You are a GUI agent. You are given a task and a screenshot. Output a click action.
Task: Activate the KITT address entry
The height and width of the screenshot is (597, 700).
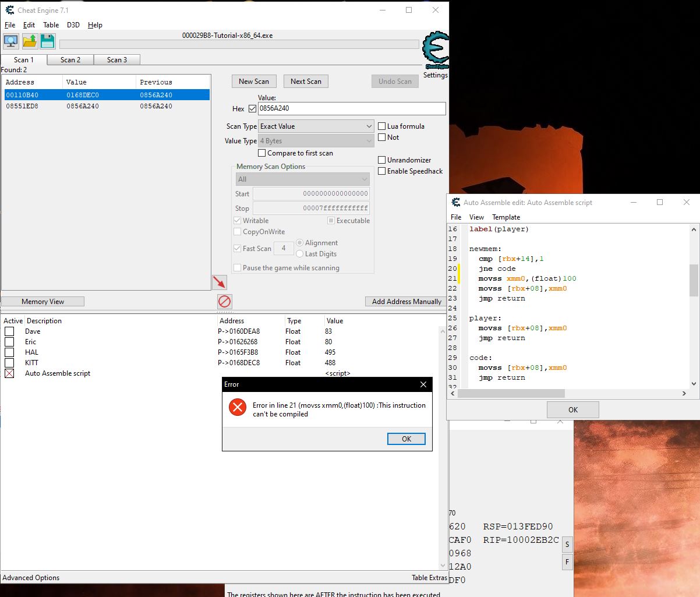[9, 363]
